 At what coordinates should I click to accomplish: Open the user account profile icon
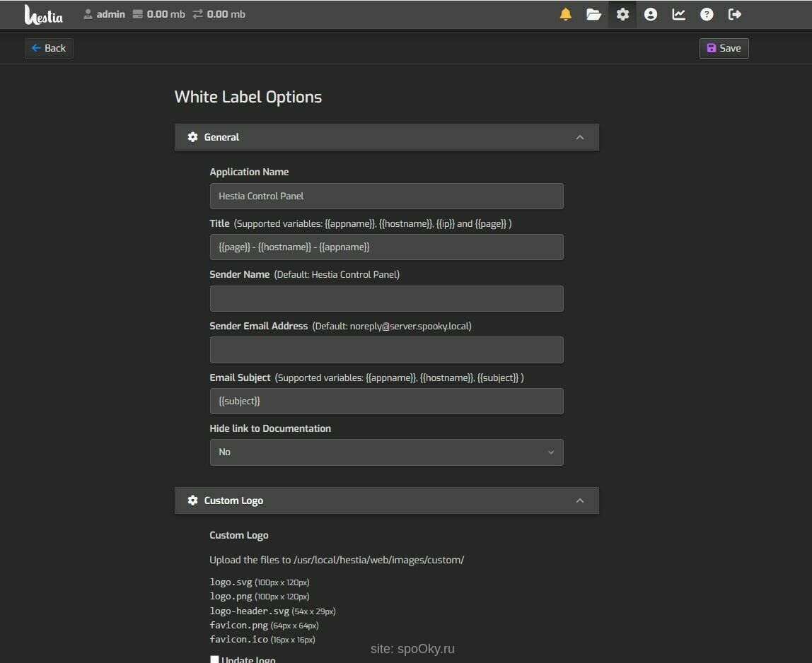point(651,15)
